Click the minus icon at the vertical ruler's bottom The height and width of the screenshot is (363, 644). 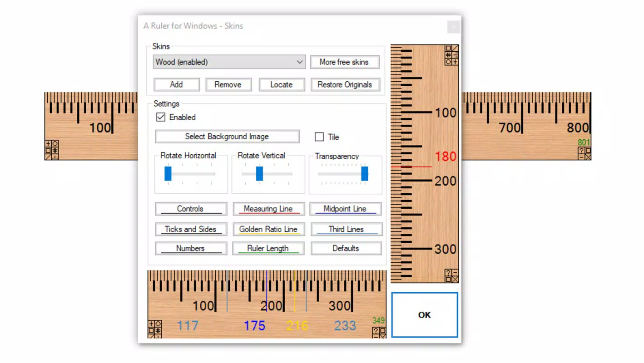point(455,272)
